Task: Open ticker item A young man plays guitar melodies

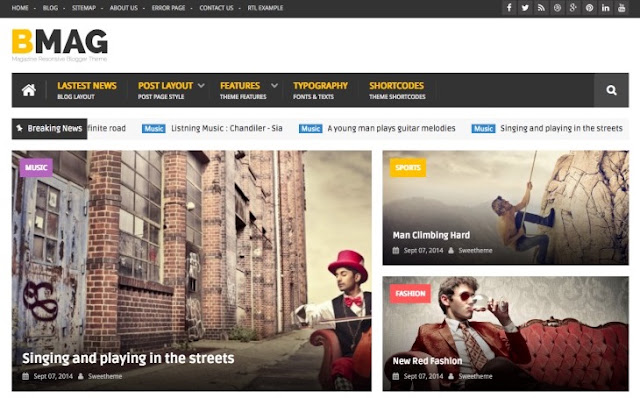Action: point(391,128)
